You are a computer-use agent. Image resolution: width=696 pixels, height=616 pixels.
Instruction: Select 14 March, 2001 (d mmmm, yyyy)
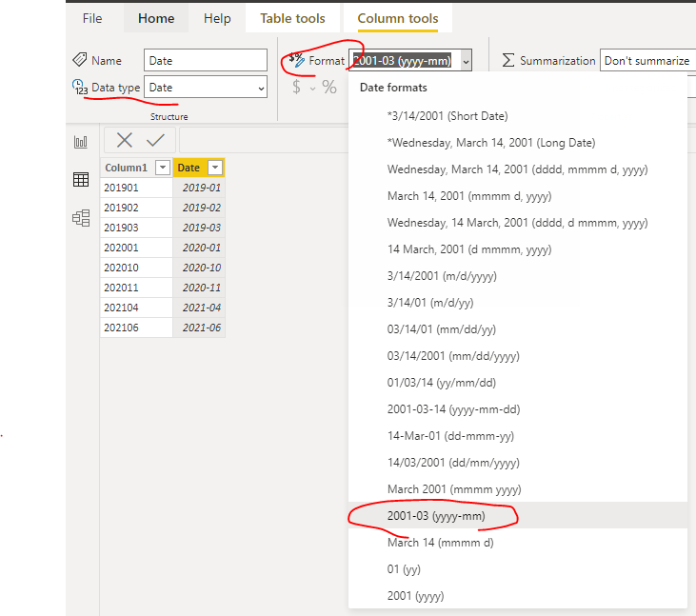coord(518,249)
